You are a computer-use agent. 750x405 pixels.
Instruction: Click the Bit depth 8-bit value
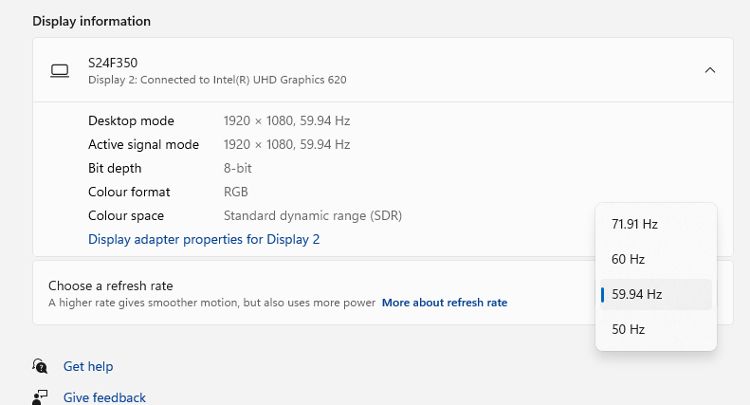pyautogui.click(x=237, y=168)
